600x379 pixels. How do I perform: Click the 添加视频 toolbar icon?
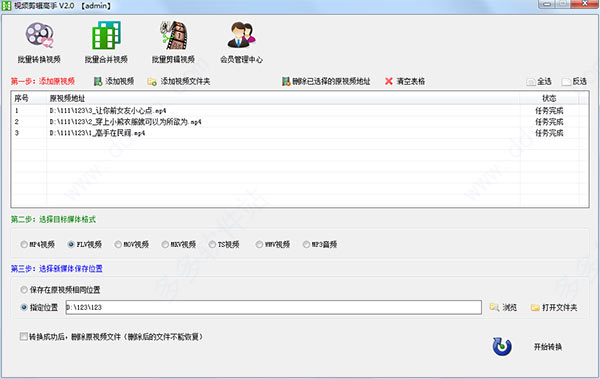(x=98, y=81)
